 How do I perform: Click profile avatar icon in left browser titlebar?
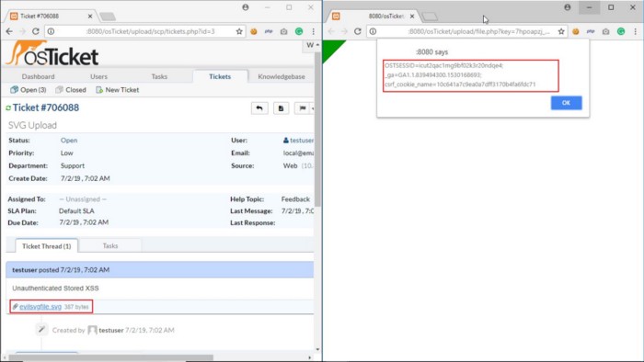246,7
